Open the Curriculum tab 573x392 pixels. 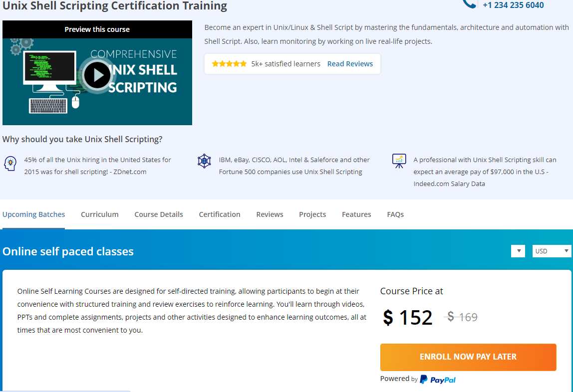100,214
